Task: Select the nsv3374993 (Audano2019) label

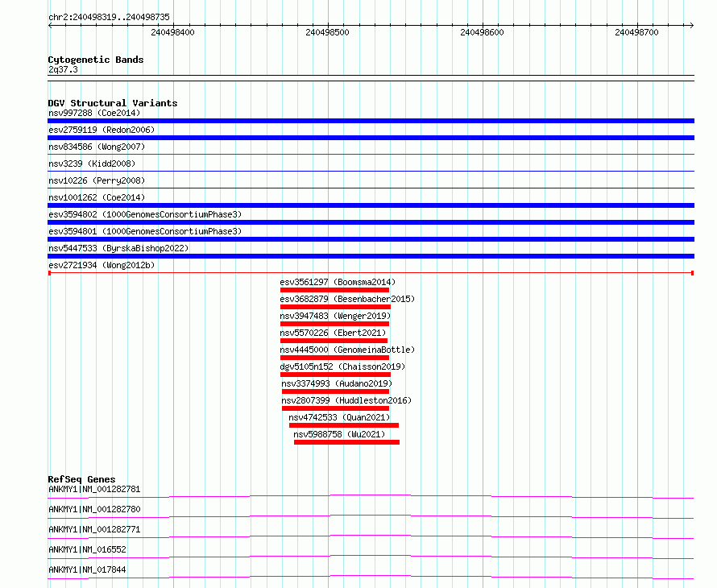Action: pyautogui.click(x=337, y=383)
